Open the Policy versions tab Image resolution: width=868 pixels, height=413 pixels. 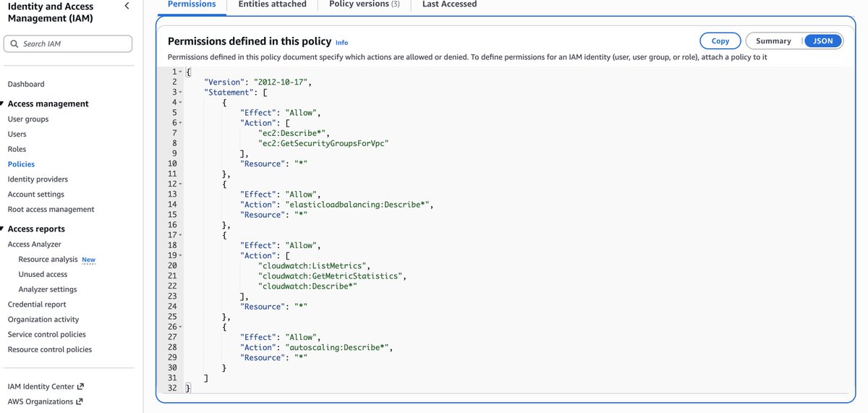point(364,4)
